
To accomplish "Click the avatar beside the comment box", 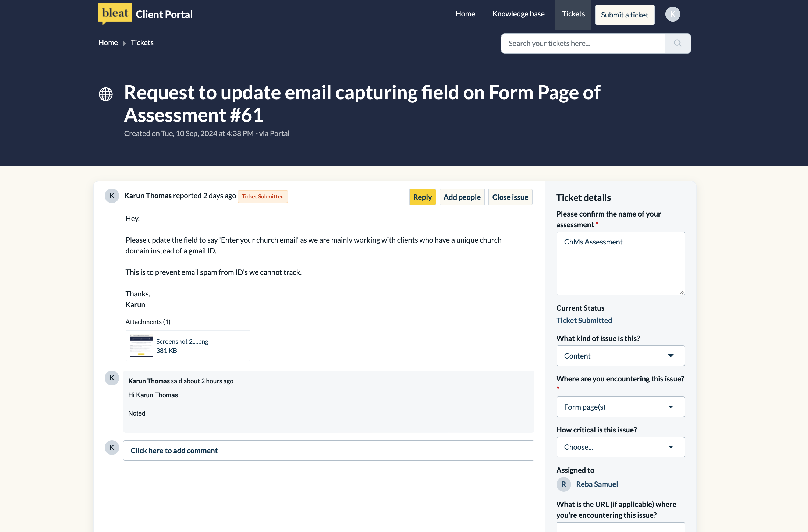I will [x=112, y=448].
